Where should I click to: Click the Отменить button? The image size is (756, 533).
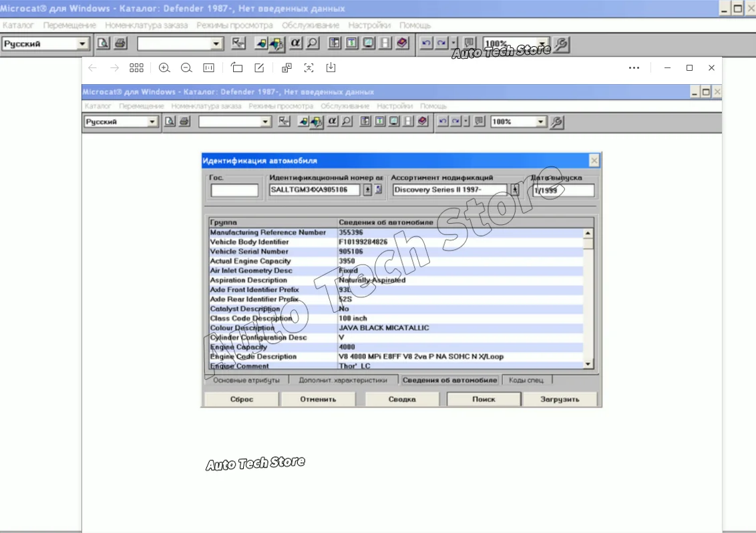(x=318, y=399)
